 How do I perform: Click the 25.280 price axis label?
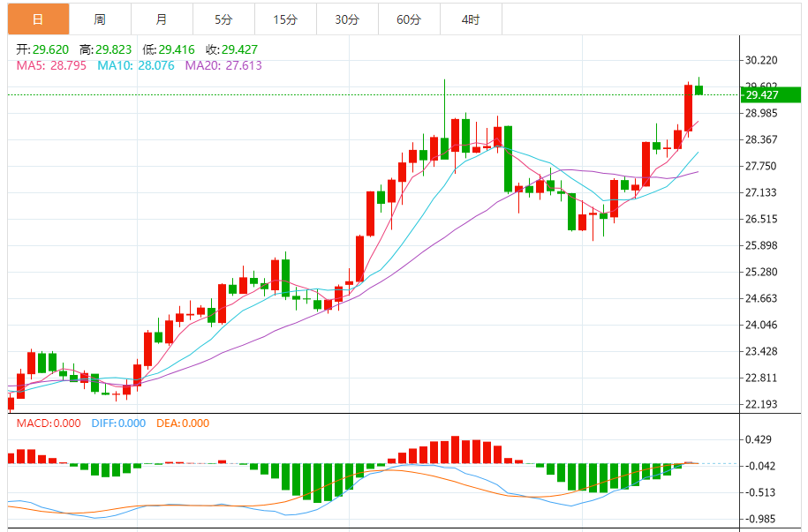click(x=761, y=272)
